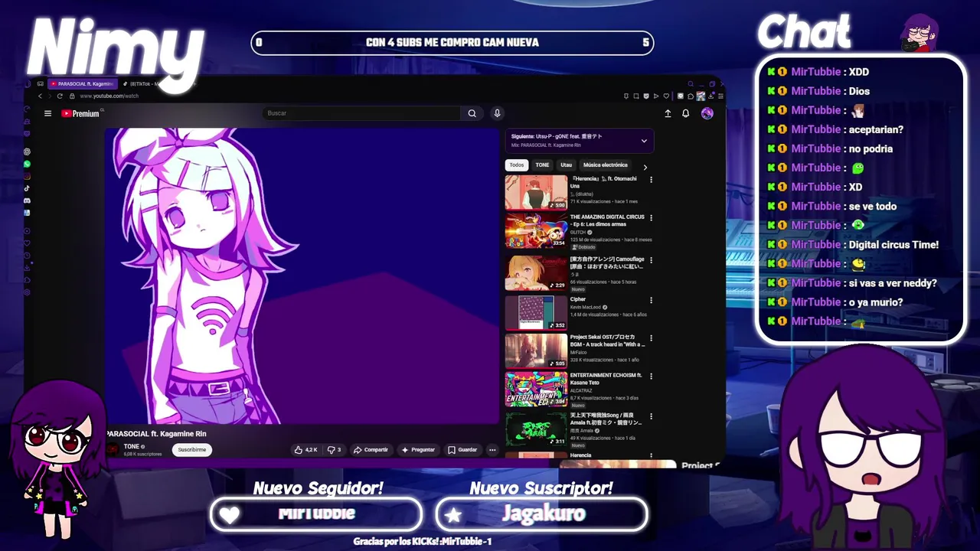The image size is (980, 551).
Task: Open history clock icon in sidebar
Action: coord(27,256)
